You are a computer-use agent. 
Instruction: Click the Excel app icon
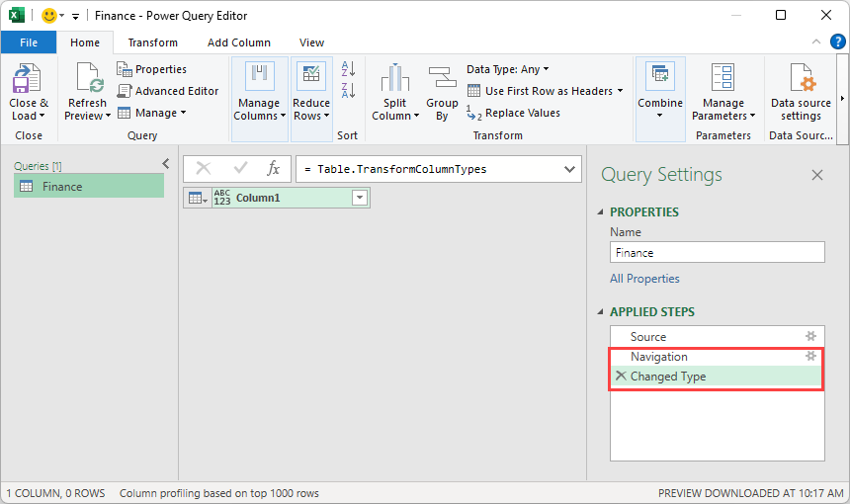[x=16, y=15]
